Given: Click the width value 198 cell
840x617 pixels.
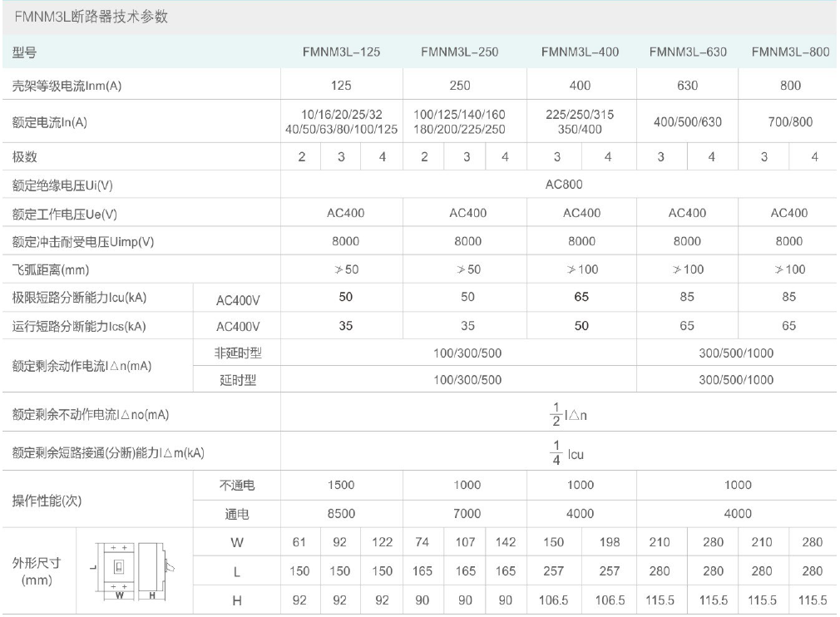Looking at the screenshot, I should [608, 542].
